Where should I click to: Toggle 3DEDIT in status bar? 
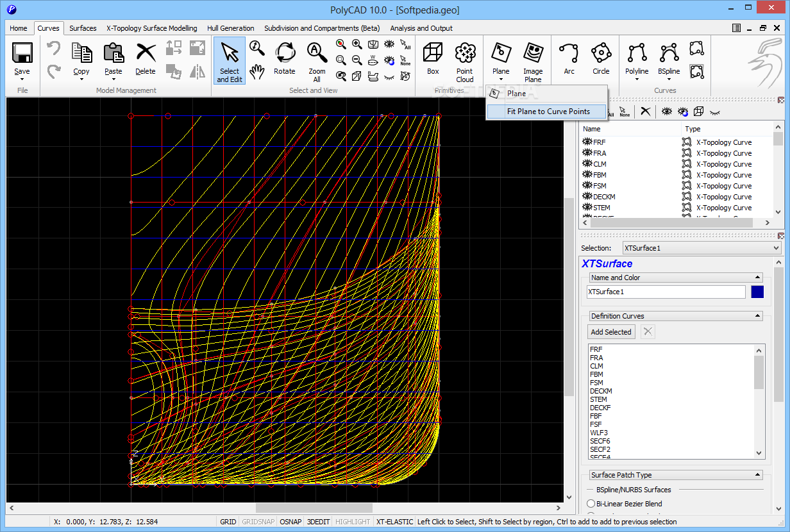pyautogui.click(x=319, y=522)
